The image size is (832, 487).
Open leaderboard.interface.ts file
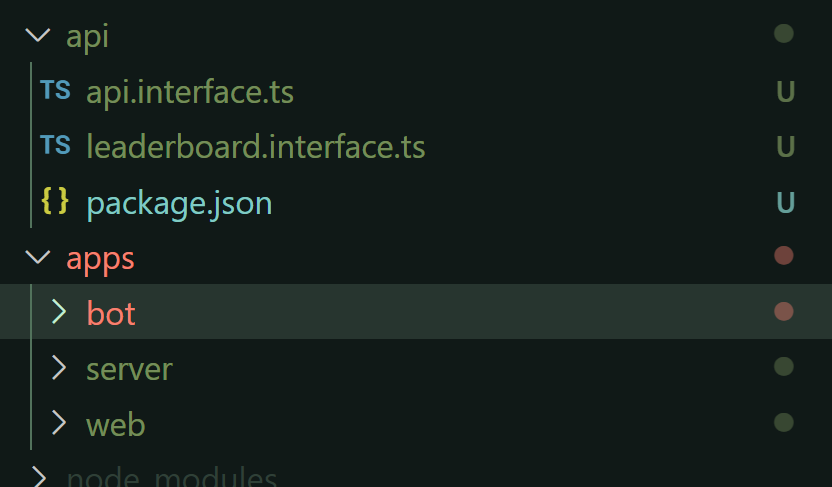point(256,147)
